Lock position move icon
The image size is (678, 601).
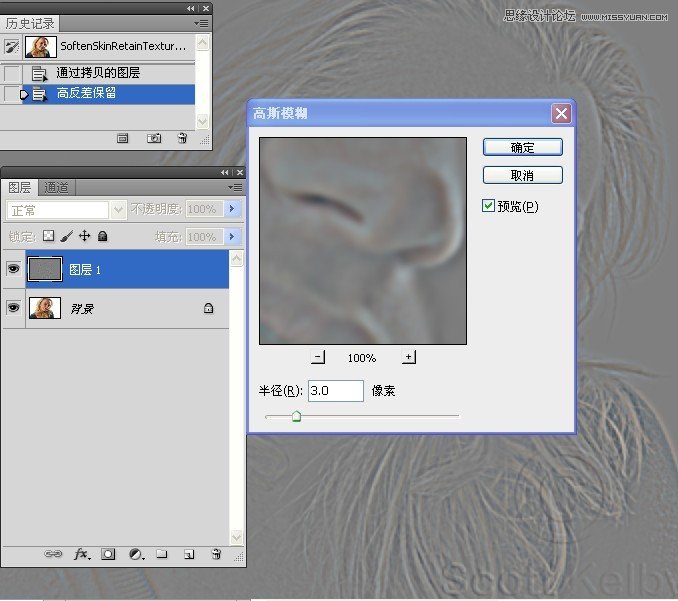coord(84,236)
